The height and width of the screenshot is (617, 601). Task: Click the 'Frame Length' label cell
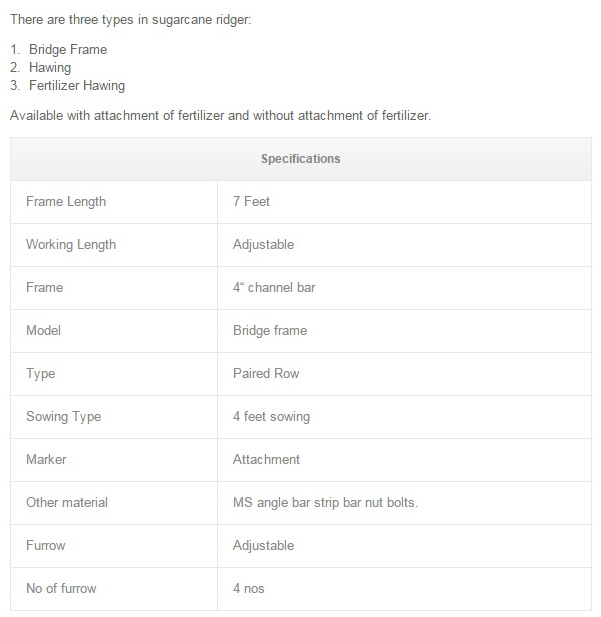pos(66,201)
